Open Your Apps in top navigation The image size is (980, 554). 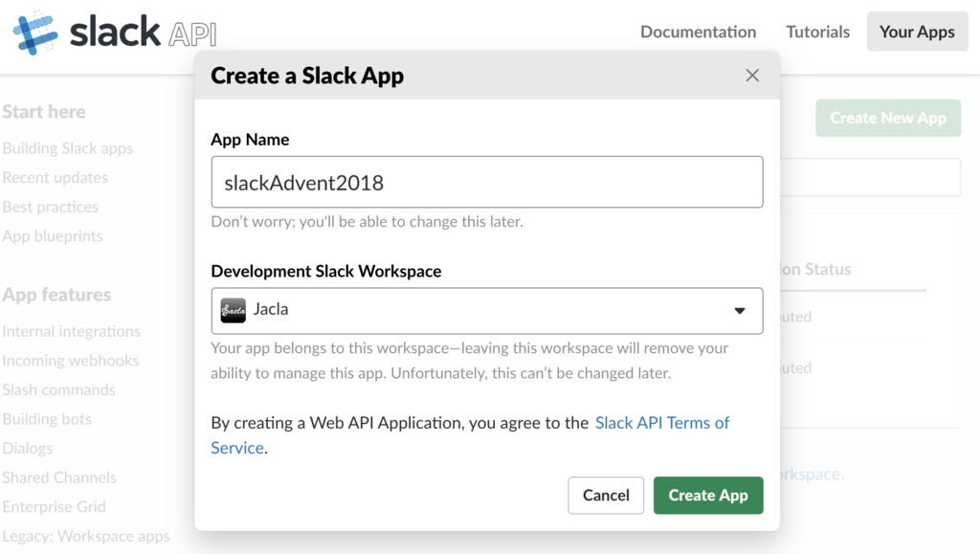pos(917,32)
